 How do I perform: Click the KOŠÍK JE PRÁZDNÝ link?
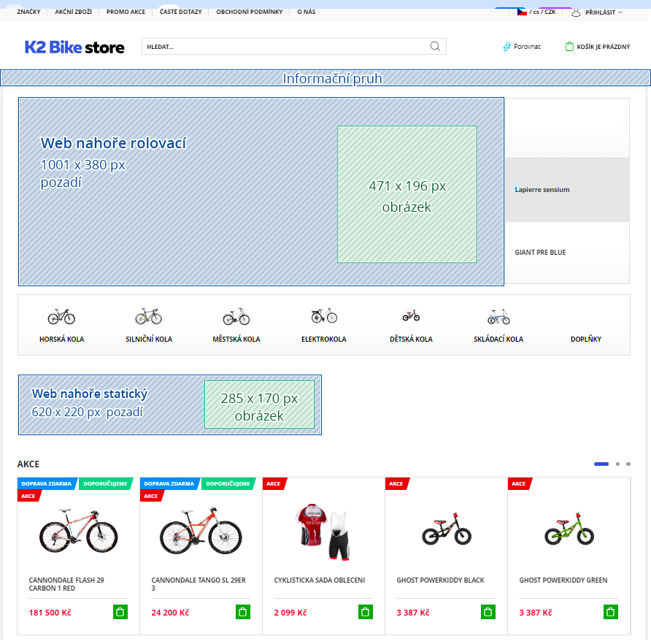pos(602,46)
